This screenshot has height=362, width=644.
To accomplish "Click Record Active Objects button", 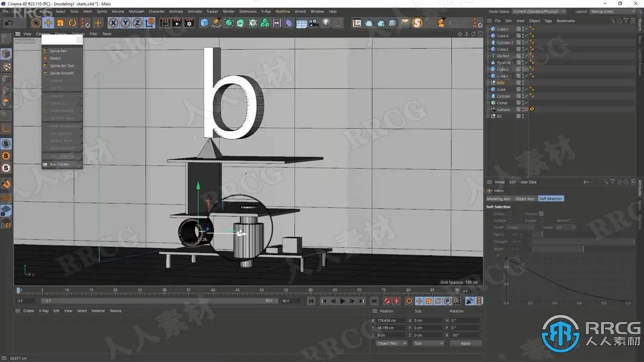I will coord(387,301).
